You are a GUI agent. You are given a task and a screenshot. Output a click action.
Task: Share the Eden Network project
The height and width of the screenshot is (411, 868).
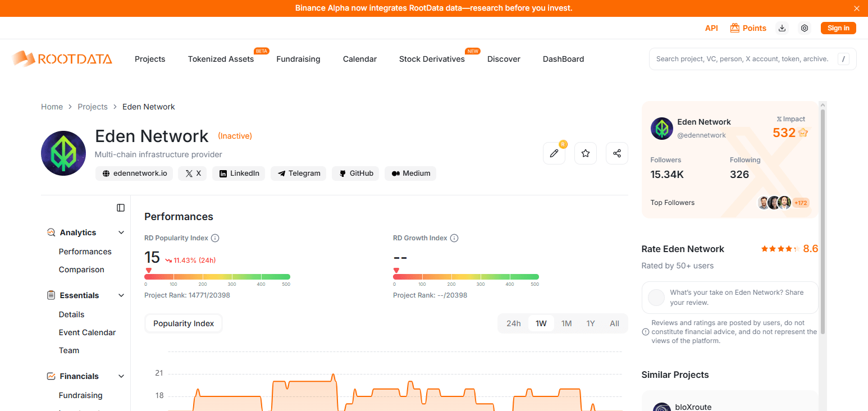tap(617, 153)
